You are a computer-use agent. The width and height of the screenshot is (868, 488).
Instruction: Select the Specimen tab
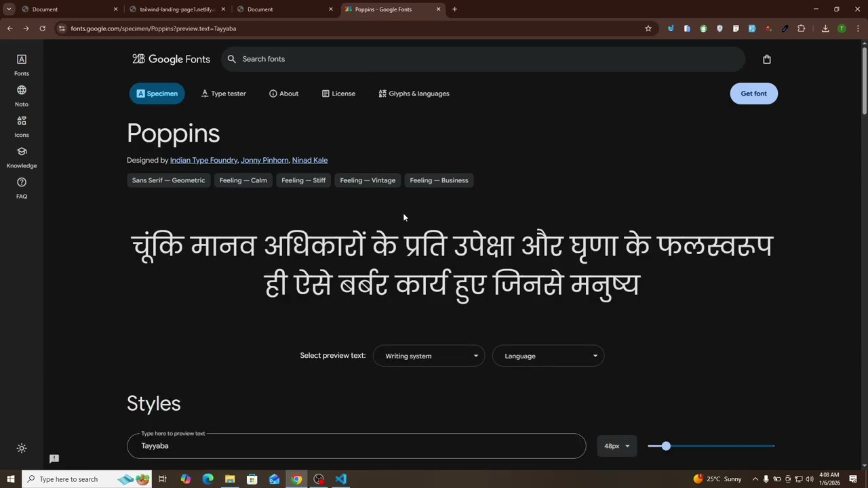click(157, 94)
